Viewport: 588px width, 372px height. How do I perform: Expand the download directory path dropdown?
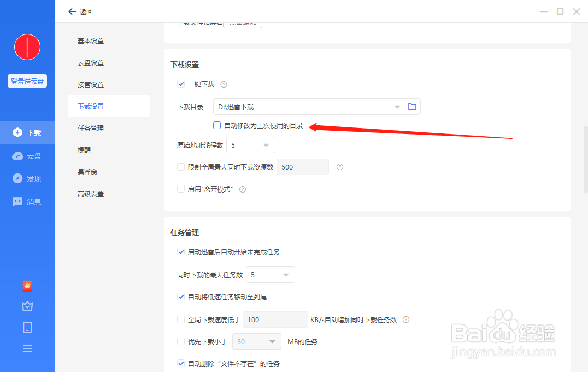point(397,107)
